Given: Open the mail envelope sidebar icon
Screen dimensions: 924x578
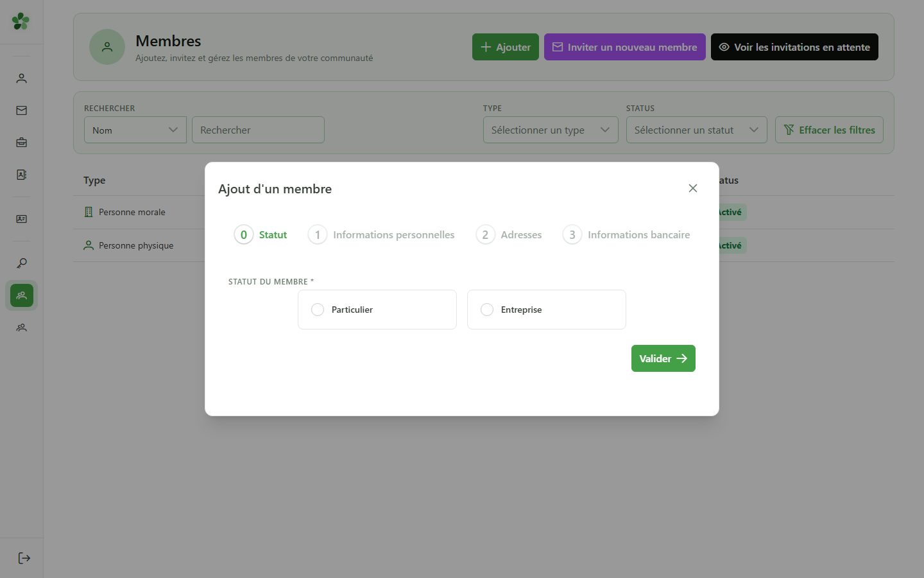Looking at the screenshot, I should 21,110.
